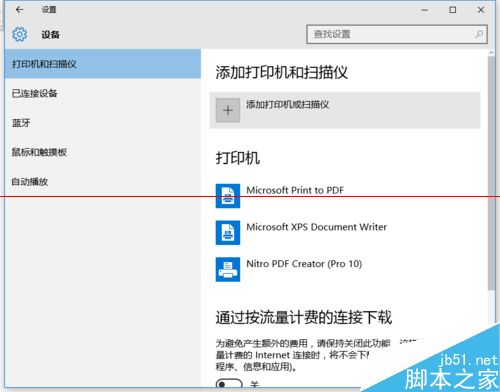Close the Settings window
Screen dimensions: 500x392
[481, 10]
